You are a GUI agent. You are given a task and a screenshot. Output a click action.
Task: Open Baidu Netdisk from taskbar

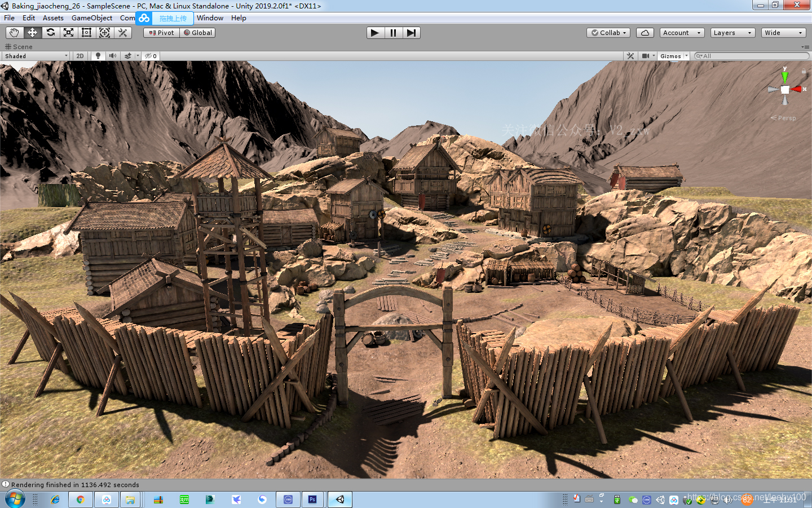pyautogui.click(x=107, y=500)
